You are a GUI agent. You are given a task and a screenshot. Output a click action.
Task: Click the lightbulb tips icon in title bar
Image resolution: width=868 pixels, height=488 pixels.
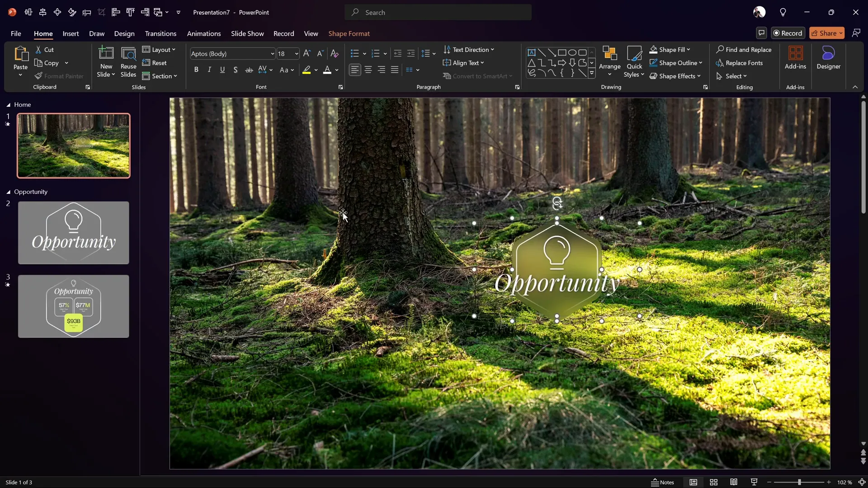pyautogui.click(x=783, y=12)
